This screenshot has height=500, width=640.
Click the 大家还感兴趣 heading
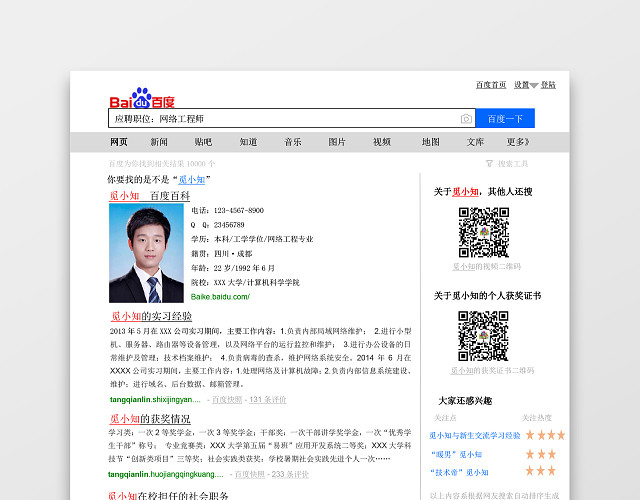[465, 401]
